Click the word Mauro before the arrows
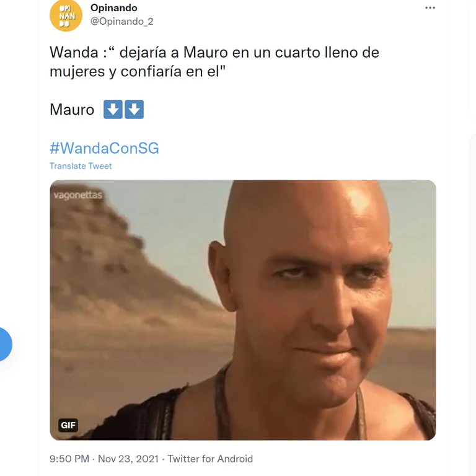This screenshot has height=476, width=476. coord(72,110)
